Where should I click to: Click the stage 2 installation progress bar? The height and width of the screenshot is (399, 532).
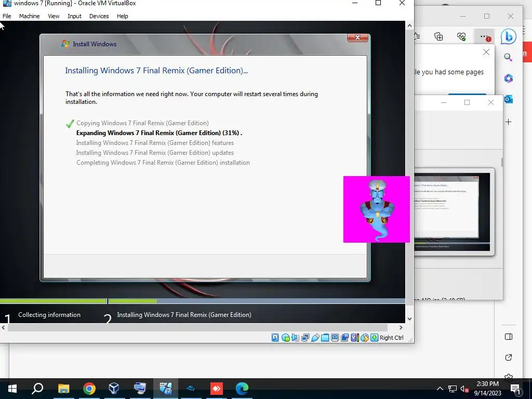[x=257, y=301]
